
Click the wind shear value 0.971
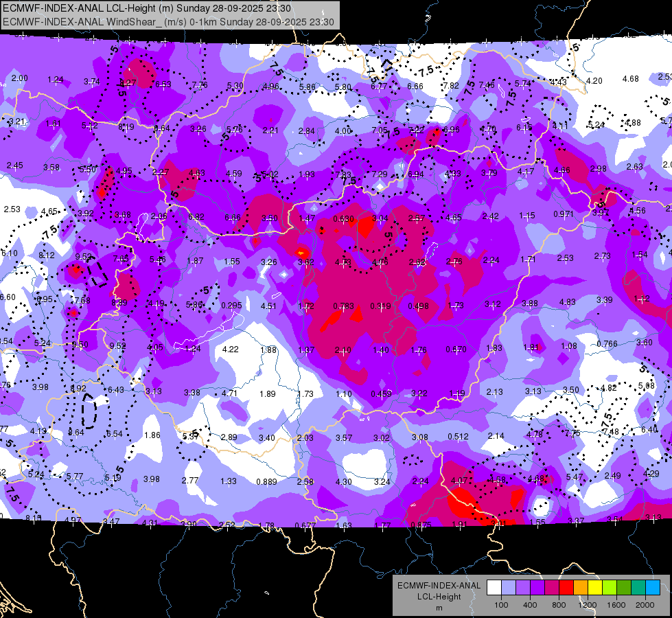pos(563,214)
